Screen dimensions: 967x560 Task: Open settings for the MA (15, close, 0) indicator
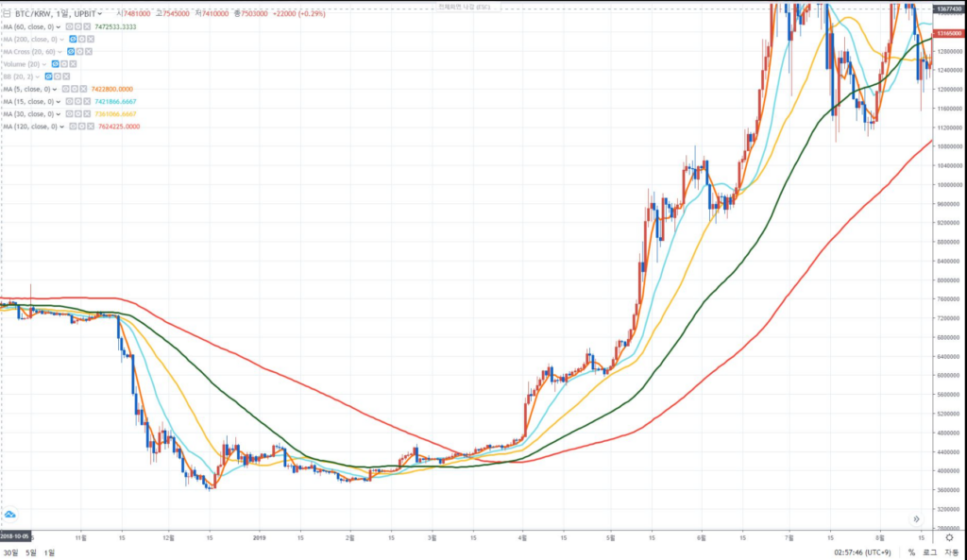pyautogui.click(x=79, y=101)
